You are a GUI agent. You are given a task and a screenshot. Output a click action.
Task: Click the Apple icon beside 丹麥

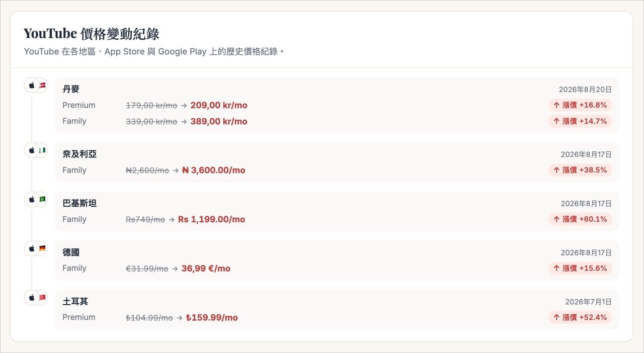click(32, 85)
